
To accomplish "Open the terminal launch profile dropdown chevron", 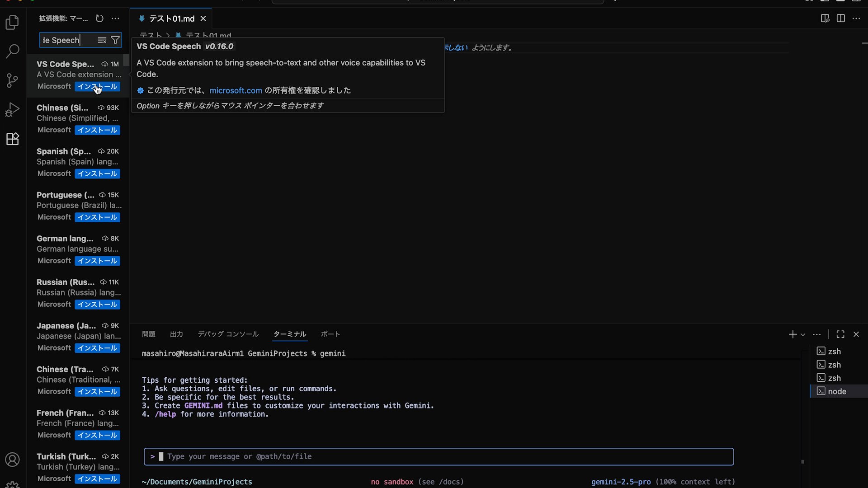I will (802, 334).
